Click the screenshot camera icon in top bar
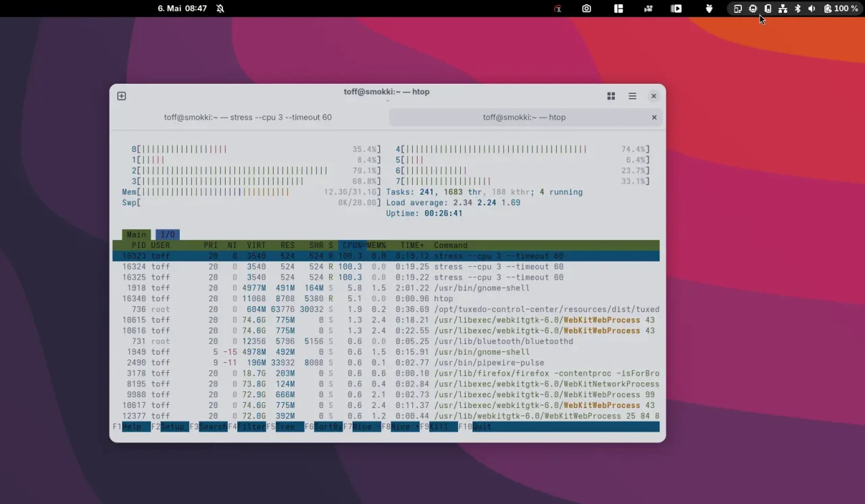The height and width of the screenshot is (504, 865). click(587, 9)
